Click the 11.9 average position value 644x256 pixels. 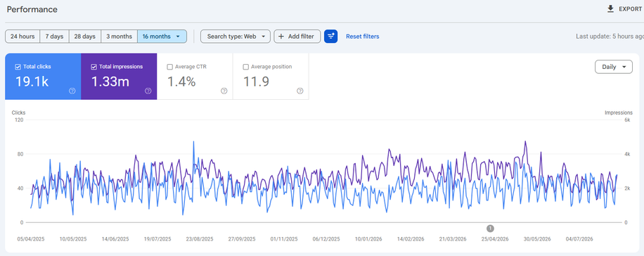(257, 82)
